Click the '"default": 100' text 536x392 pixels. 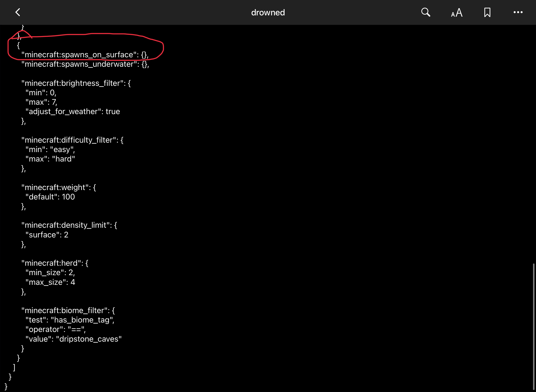[50, 197]
